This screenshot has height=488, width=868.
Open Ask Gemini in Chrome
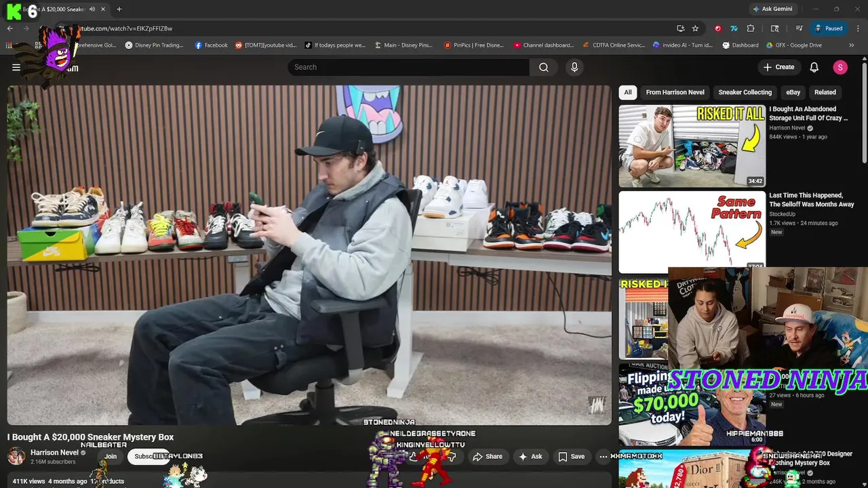pyautogui.click(x=772, y=9)
